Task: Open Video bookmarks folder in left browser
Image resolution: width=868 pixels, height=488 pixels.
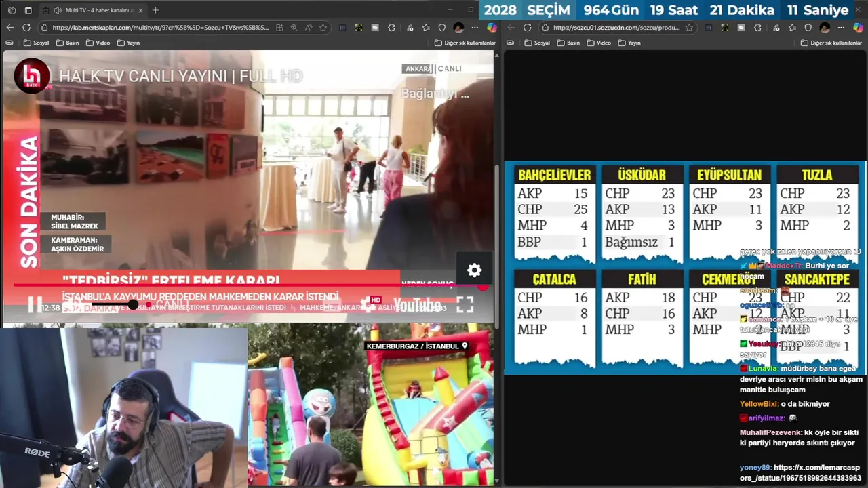Action: (98, 43)
